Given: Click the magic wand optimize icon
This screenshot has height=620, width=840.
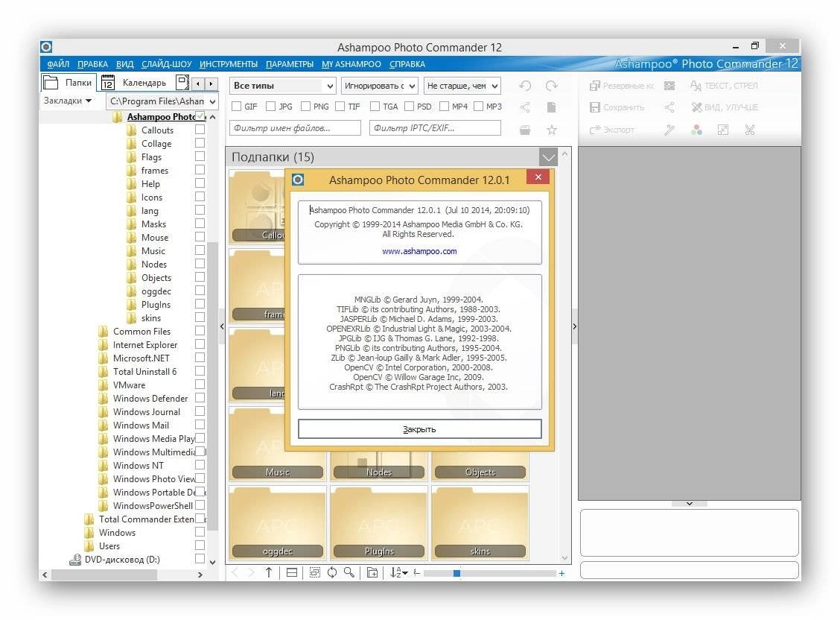Looking at the screenshot, I should [669, 130].
